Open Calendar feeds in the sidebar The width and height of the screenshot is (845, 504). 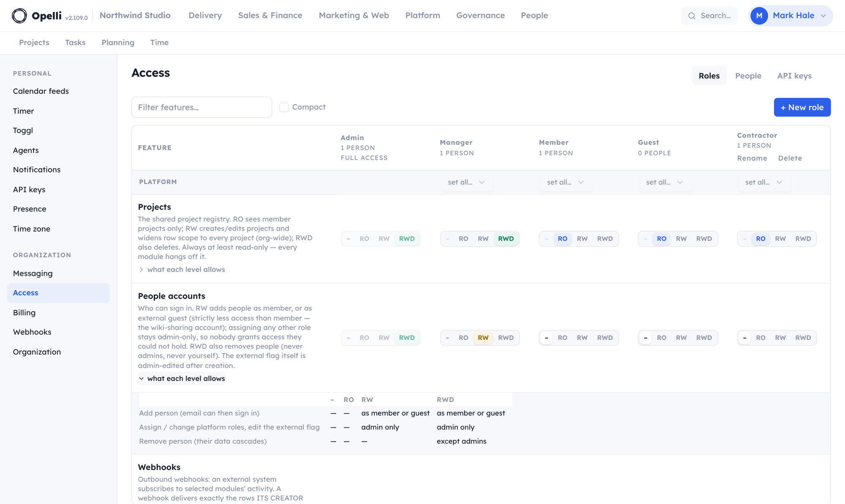click(58, 91)
